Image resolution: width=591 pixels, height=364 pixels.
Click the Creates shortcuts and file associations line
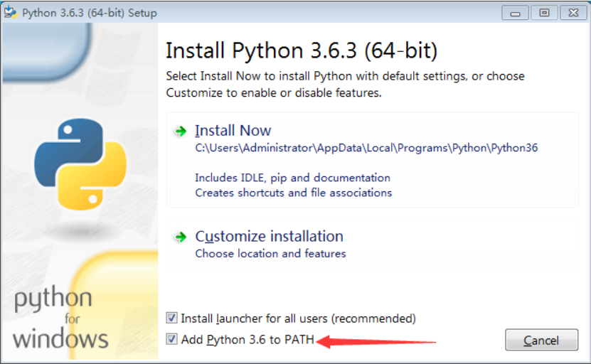[x=293, y=193]
